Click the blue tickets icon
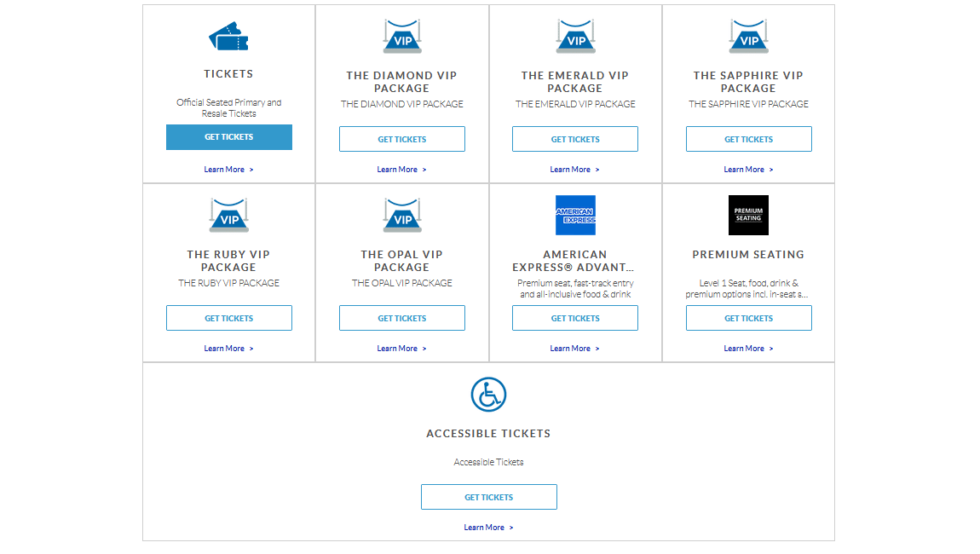This screenshot has height=554, width=980. (228, 37)
